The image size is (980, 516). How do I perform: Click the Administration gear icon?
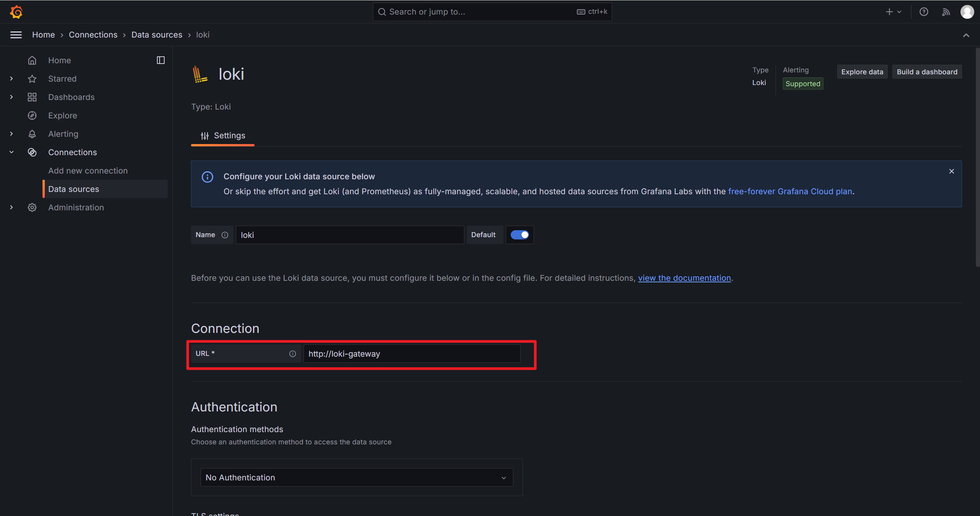point(32,207)
